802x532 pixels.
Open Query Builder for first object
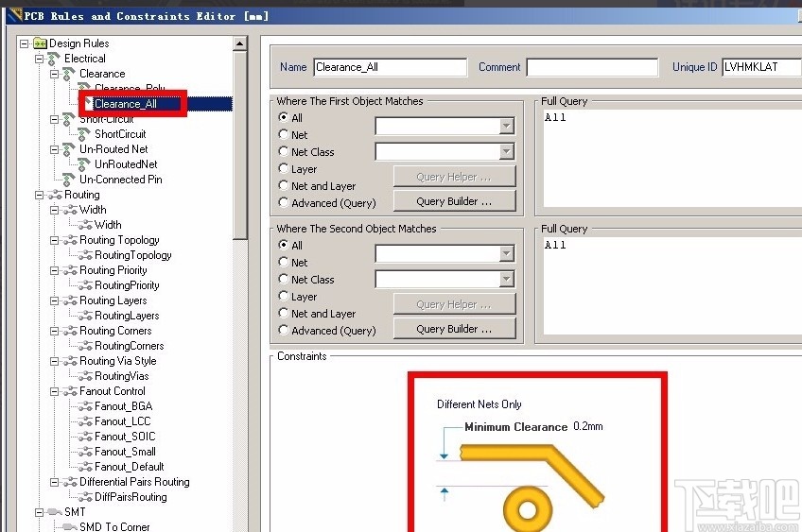(454, 201)
